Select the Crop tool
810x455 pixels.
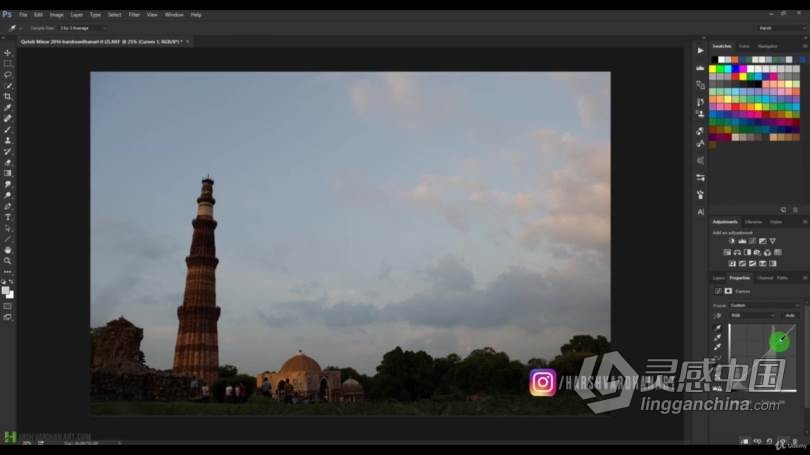(x=8, y=97)
